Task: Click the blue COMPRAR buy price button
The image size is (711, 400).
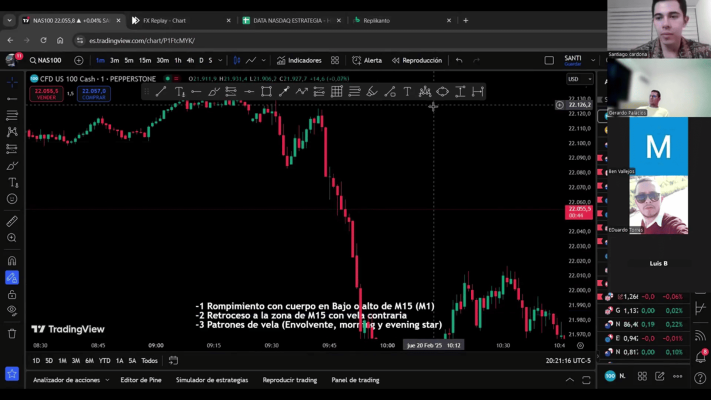Action: coord(94,93)
